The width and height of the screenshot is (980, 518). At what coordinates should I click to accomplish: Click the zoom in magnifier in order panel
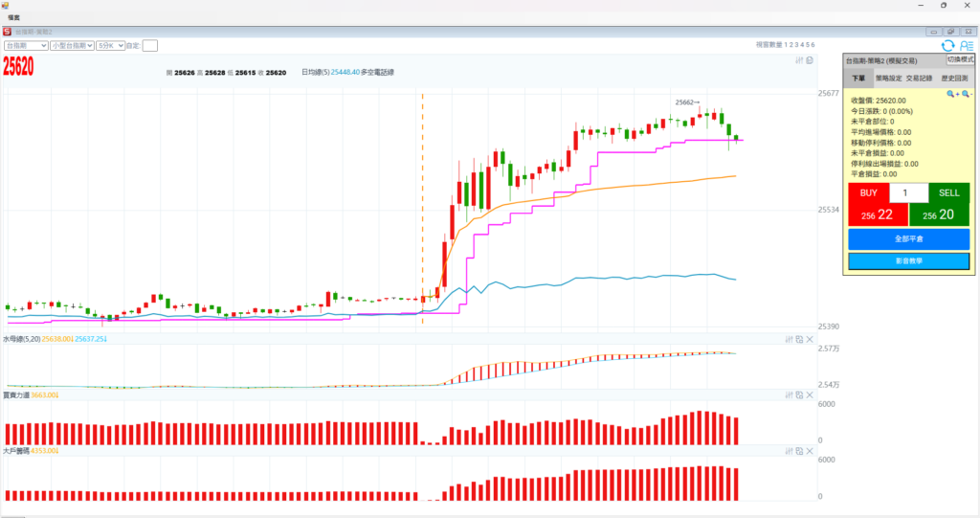pyautogui.click(x=953, y=94)
